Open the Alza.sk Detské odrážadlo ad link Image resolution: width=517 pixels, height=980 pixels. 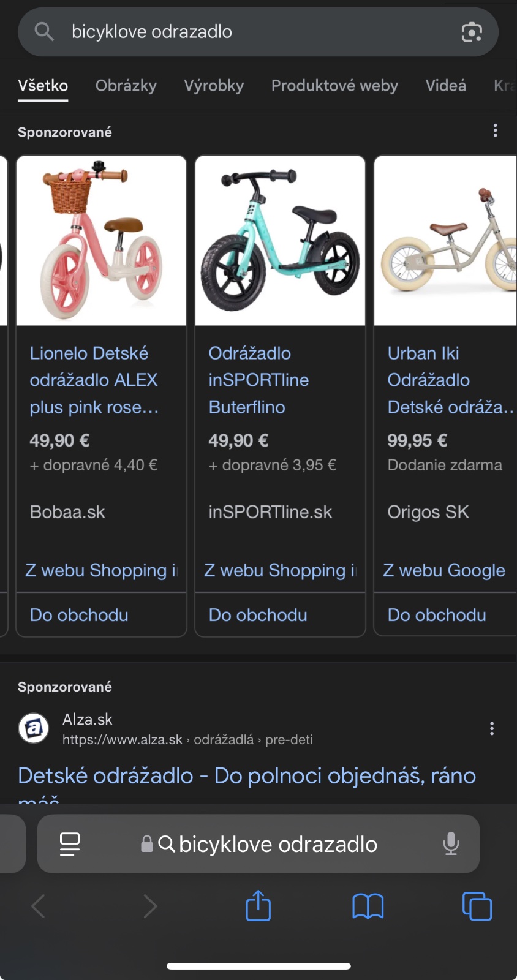click(247, 776)
